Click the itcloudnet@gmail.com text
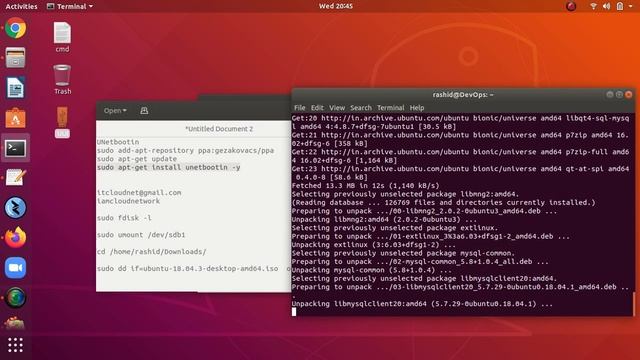This screenshot has height=360, width=640. point(139,193)
